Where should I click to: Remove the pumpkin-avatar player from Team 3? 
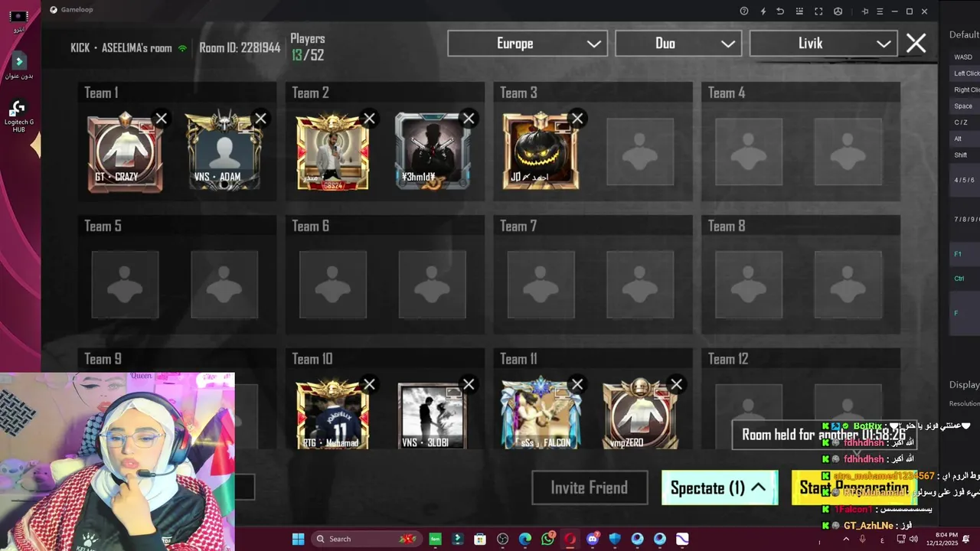coord(578,119)
